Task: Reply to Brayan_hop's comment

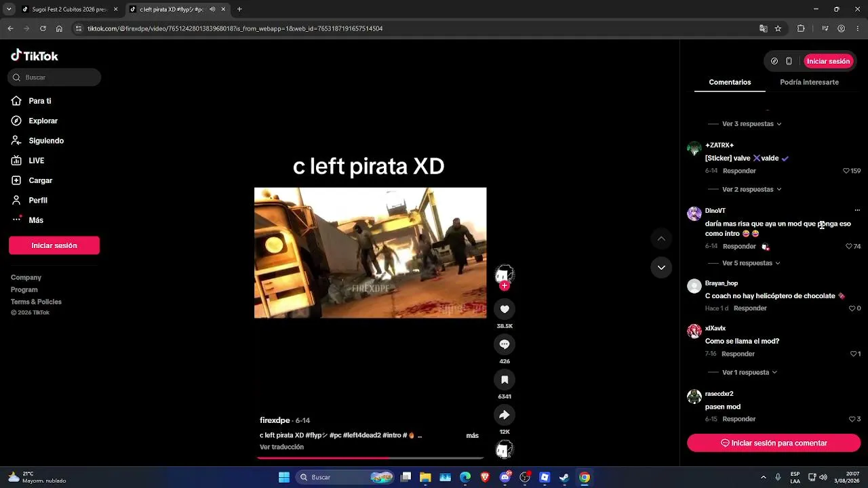Action: coord(750,308)
